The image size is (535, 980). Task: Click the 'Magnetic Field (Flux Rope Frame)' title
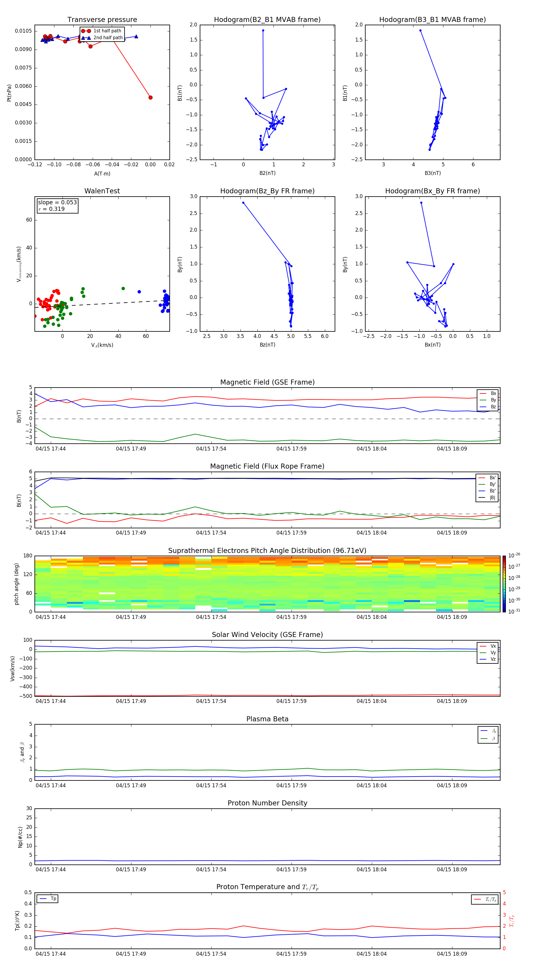point(267,467)
